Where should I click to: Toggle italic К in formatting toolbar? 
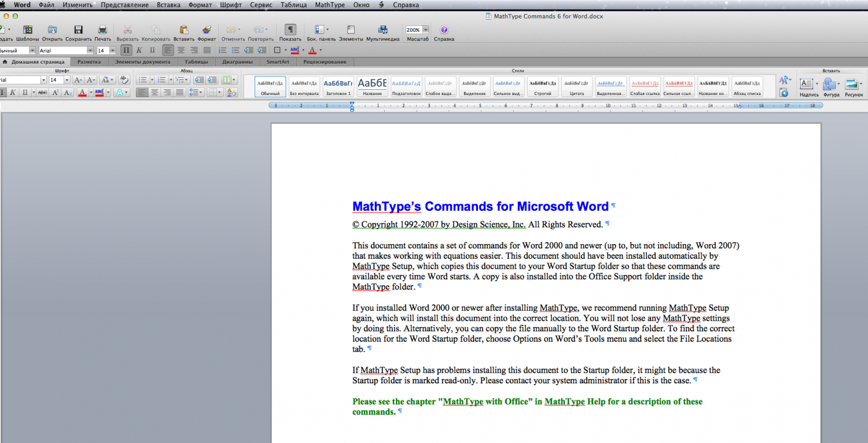139,50
